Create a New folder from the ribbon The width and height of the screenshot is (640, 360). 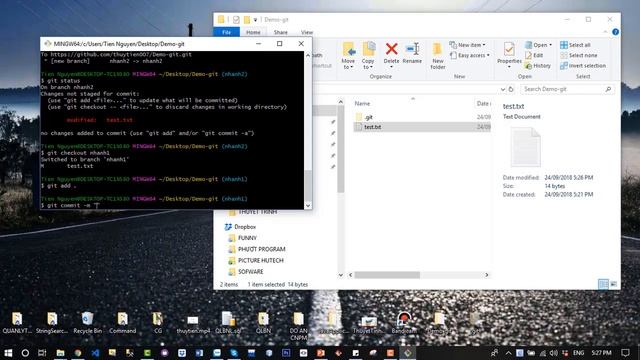click(x=438, y=56)
